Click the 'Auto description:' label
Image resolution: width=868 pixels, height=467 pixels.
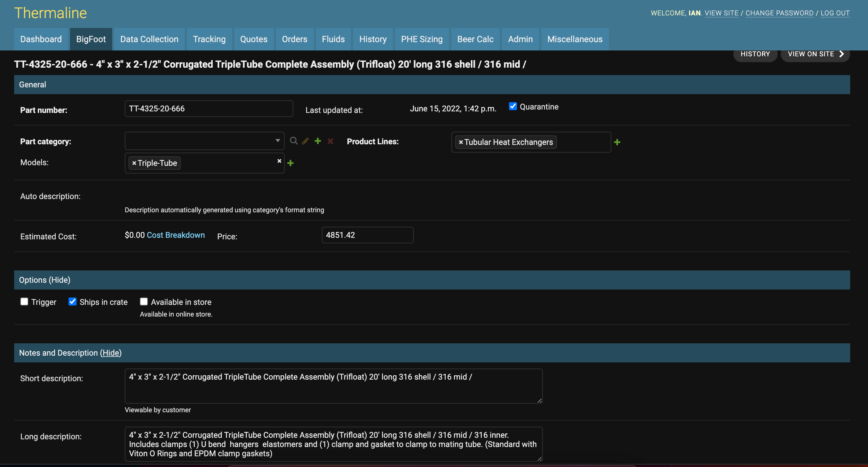click(50, 196)
